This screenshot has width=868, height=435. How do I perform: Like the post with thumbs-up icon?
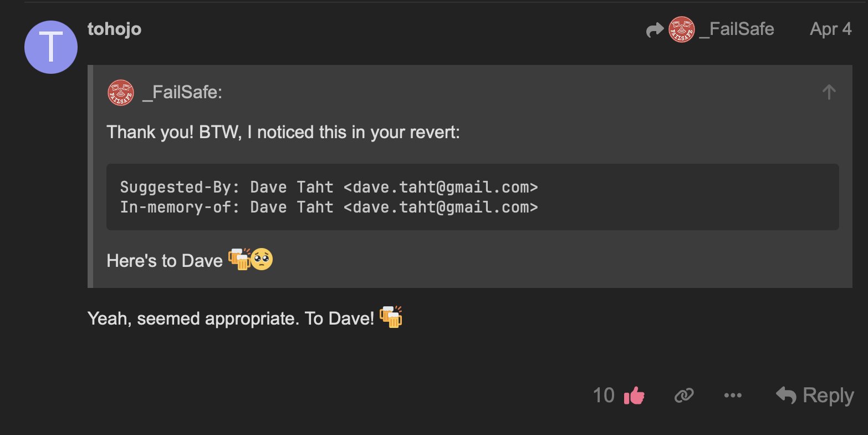point(634,396)
